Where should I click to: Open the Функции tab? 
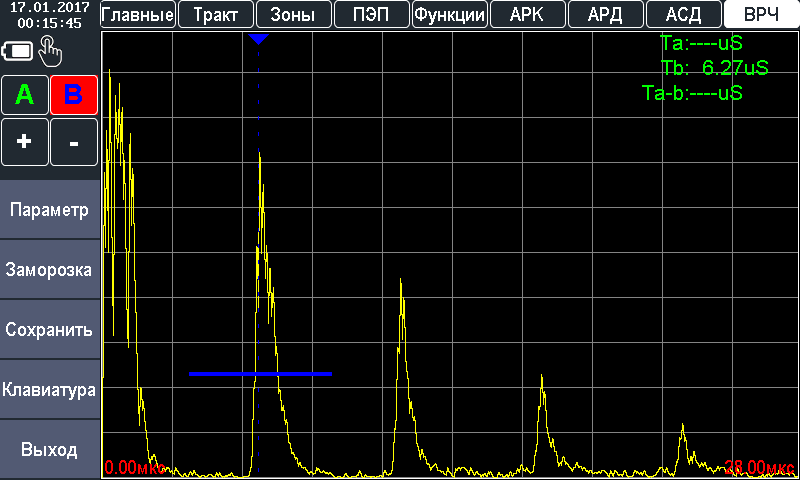[449, 14]
